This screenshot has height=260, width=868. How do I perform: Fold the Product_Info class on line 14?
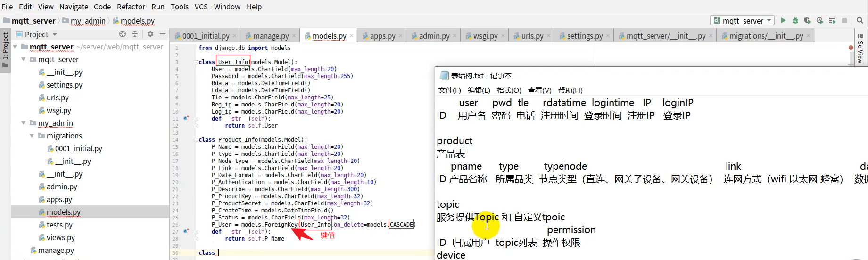[x=195, y=140]
